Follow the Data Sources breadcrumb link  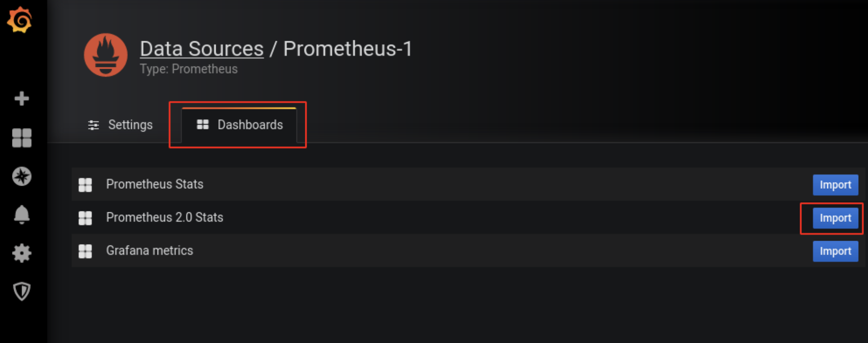point(202,48)
